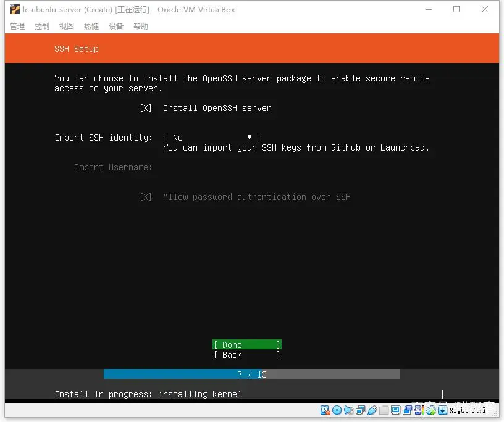
Task: Open the 帮助 menu
Action: point(141,27)
